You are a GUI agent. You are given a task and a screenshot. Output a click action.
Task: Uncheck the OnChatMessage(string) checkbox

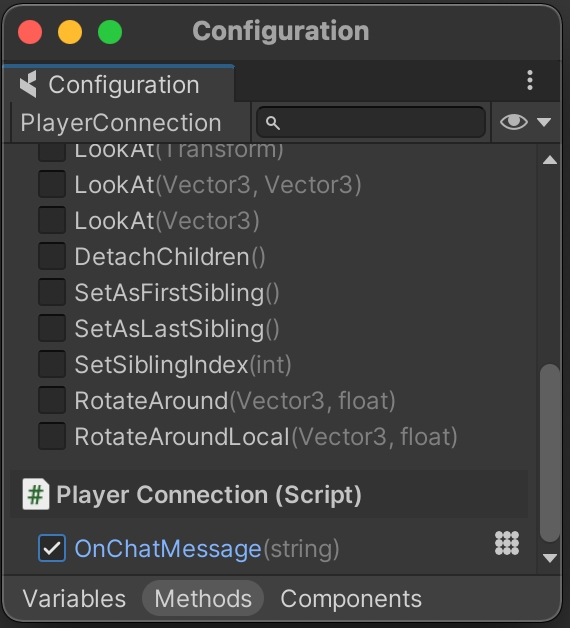click(52, 548)
